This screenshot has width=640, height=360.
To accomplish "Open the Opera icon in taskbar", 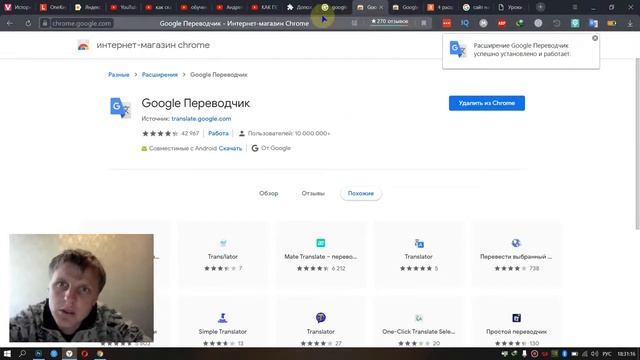I will (x=84, y=353).
